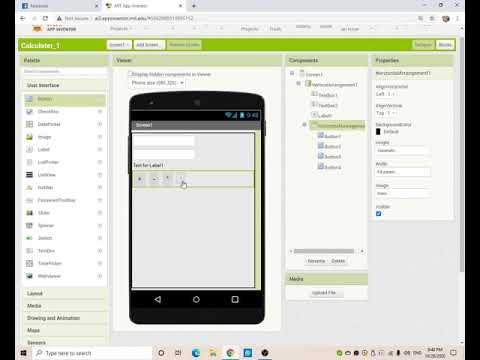This screenshot has height=360, width=480.
Task: Open Microsoft Edge from the taskbar
Action: pyautogui.click(x=196, y=353)
